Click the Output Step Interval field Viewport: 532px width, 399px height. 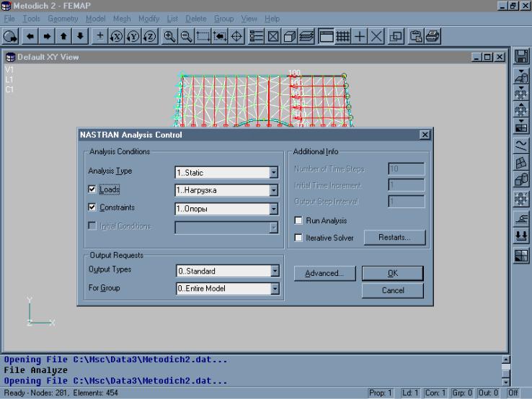[406, 202]
